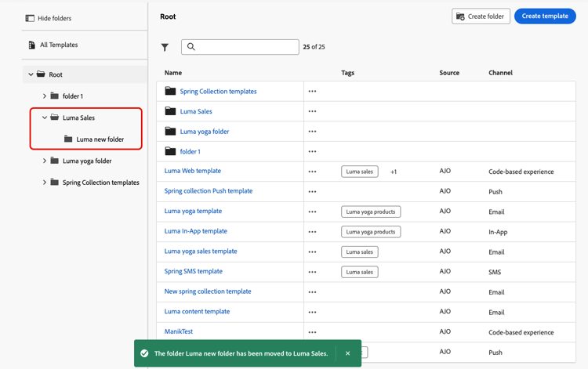Open more actions for Luma Web template

tap(312, 172)
